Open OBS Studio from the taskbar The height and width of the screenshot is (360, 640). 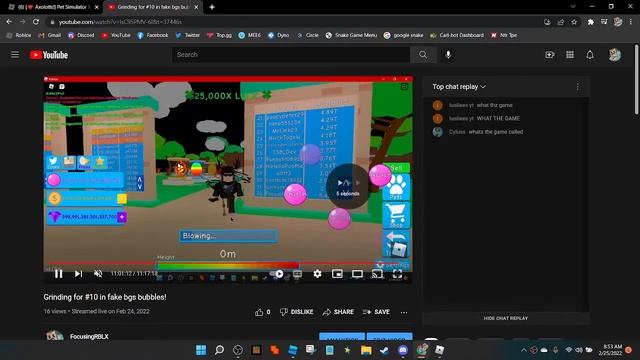click(238, 350)
